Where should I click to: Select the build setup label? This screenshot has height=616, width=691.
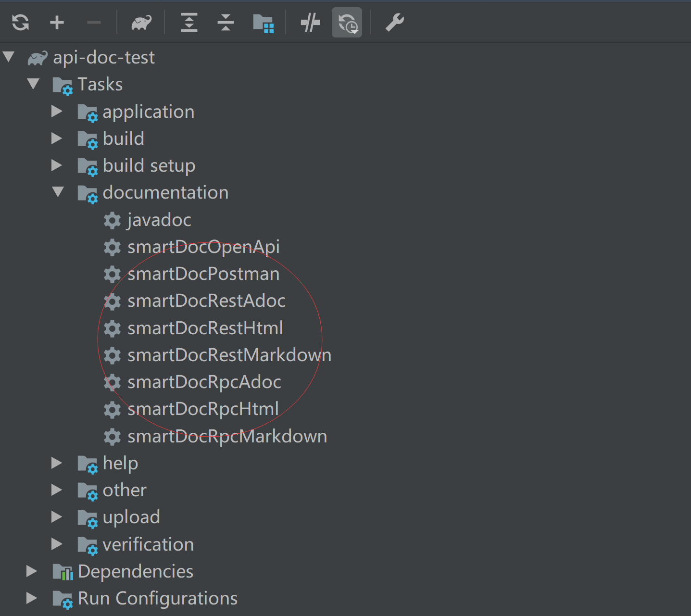click(x=149, y=166)
